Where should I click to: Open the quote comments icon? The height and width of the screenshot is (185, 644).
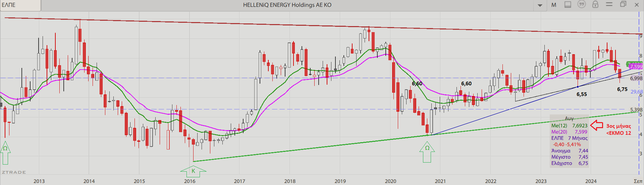coord(581,4)
